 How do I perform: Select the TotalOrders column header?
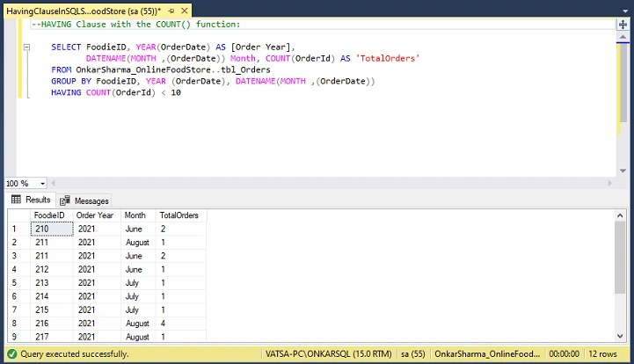(181, 215)
